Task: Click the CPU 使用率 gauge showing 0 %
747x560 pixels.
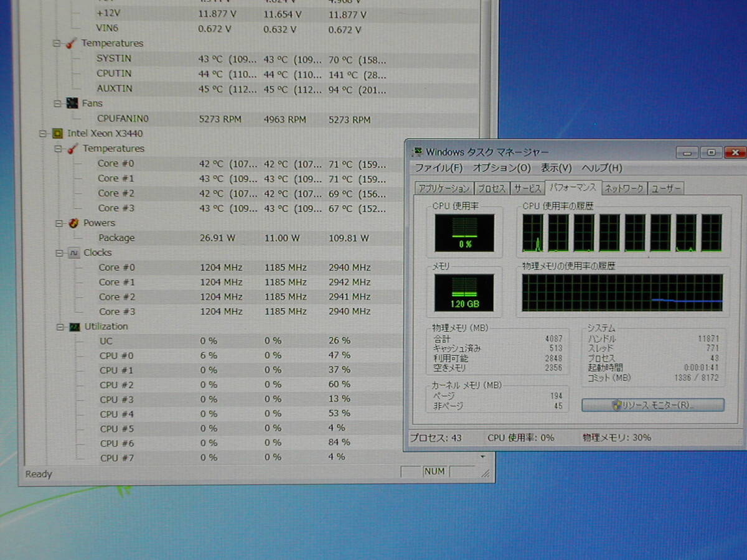Action: pyautogui.click(x=464, y=233)
